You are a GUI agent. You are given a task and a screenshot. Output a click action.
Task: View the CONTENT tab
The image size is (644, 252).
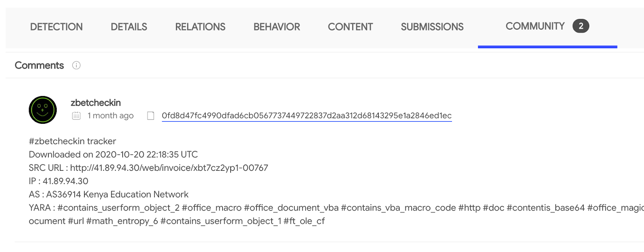pyautogui.click(x=350, y=27)
